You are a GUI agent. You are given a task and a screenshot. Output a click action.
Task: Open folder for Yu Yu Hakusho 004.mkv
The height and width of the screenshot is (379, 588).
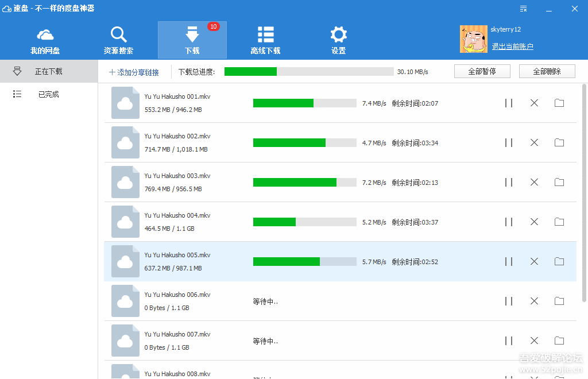point(559,222)
